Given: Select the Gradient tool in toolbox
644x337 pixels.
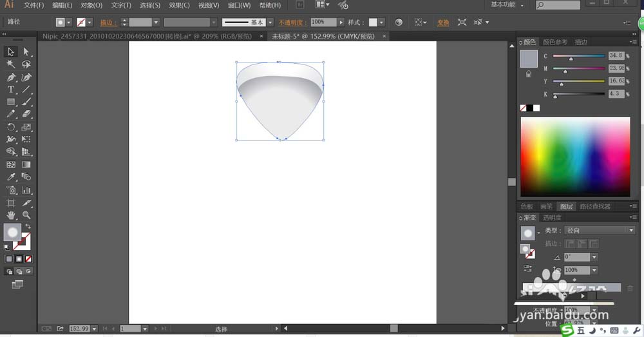Looking at the screenshot, I should (x=26, y=164).
